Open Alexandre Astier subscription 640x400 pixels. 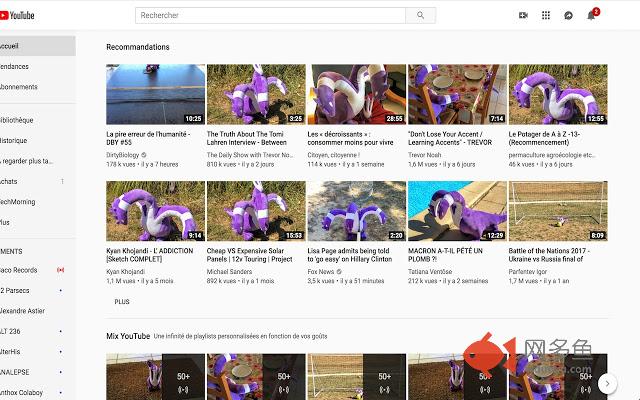tap(38, 311)
